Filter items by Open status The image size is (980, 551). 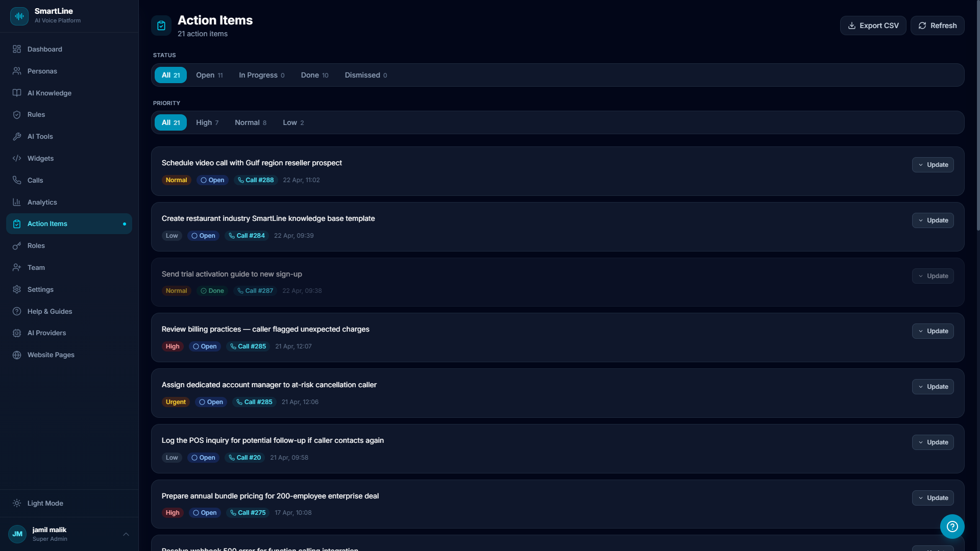[209, 75]
